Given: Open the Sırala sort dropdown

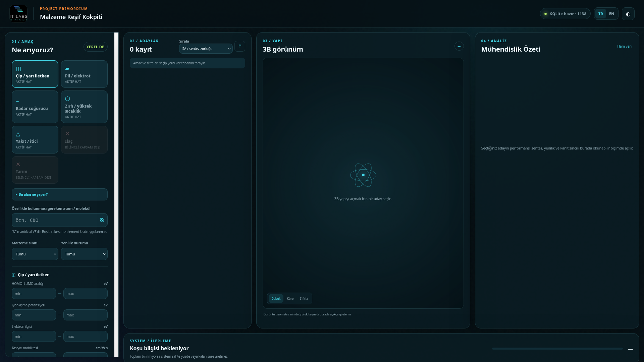Looking at the screenshot, I should [206, 49].
